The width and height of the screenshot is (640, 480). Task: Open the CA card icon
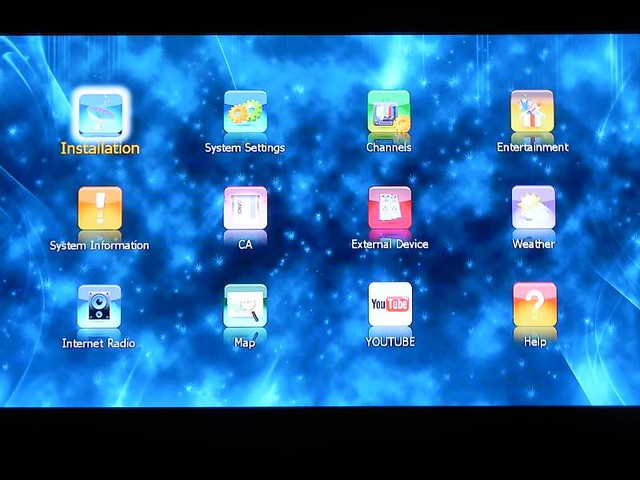(x=245, y=208)
